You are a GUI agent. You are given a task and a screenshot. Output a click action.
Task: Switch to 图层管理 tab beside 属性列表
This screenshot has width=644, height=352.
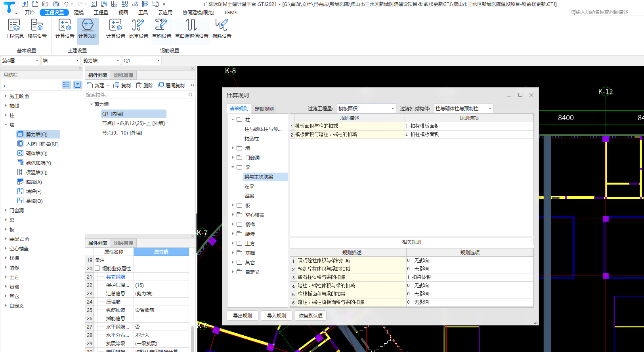[124, 243]
